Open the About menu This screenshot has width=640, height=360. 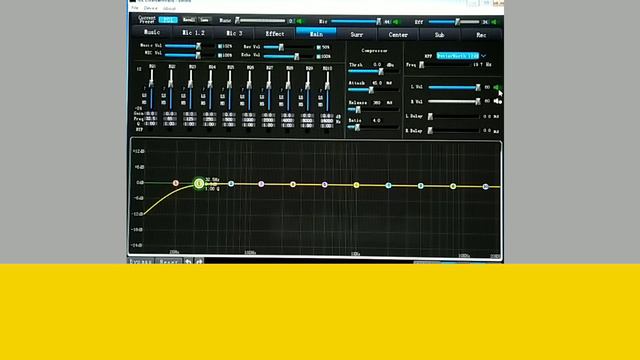[x=169, y=9]
